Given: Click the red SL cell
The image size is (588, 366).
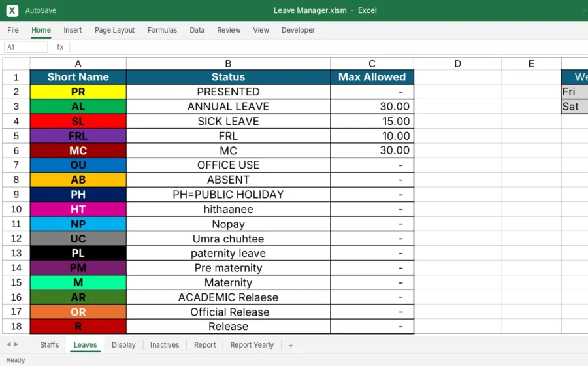Looking at the screenshot, I should [78, 121].
